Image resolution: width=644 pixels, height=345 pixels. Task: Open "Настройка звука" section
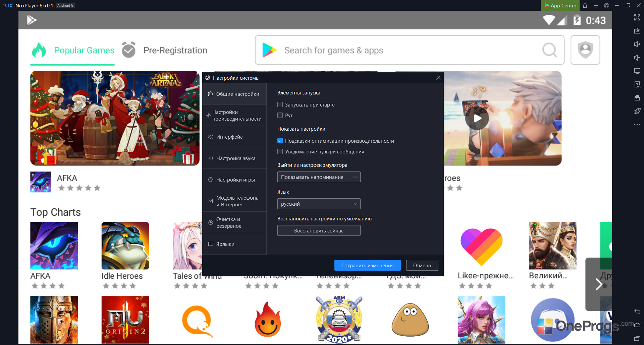pyautogui.click(x=234, y=158)
